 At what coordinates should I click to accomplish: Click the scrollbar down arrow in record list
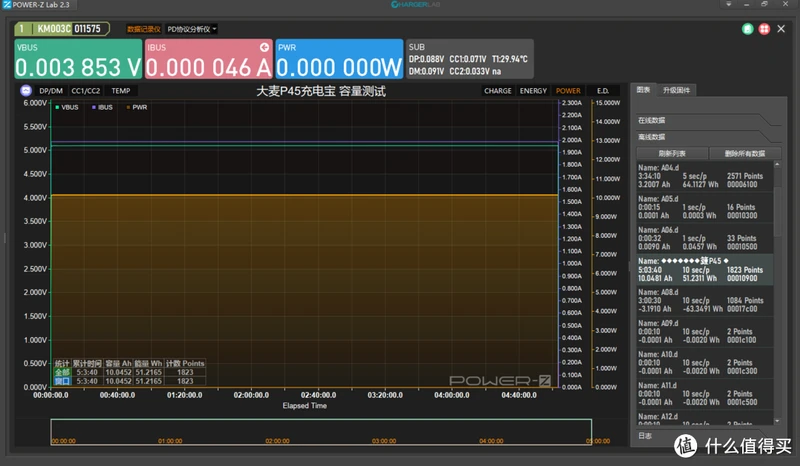tap(777, 421)
